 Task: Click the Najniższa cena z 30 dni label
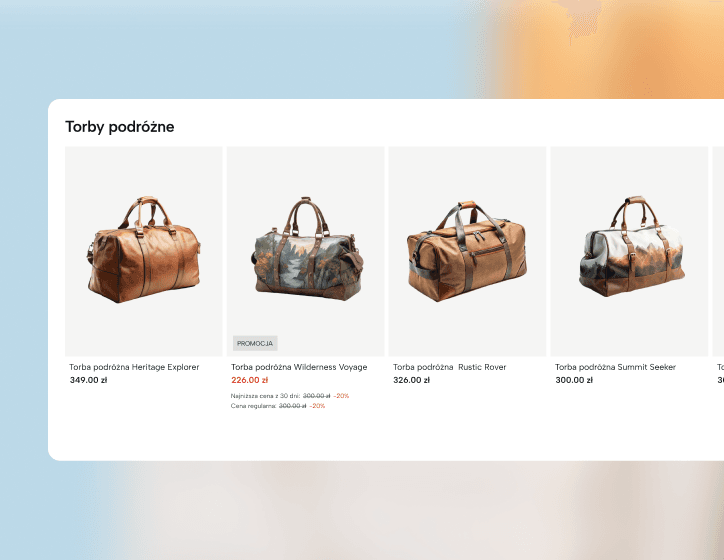(265, 396)
